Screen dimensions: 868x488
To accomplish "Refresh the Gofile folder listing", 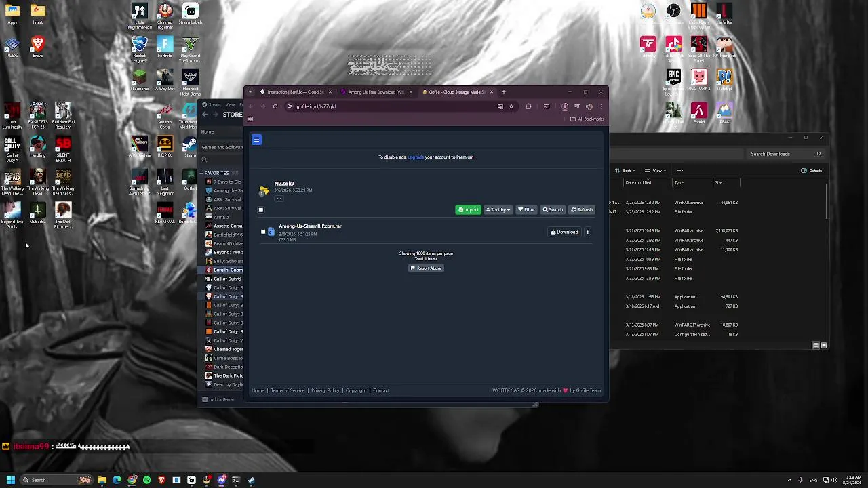I will (582, 210).
